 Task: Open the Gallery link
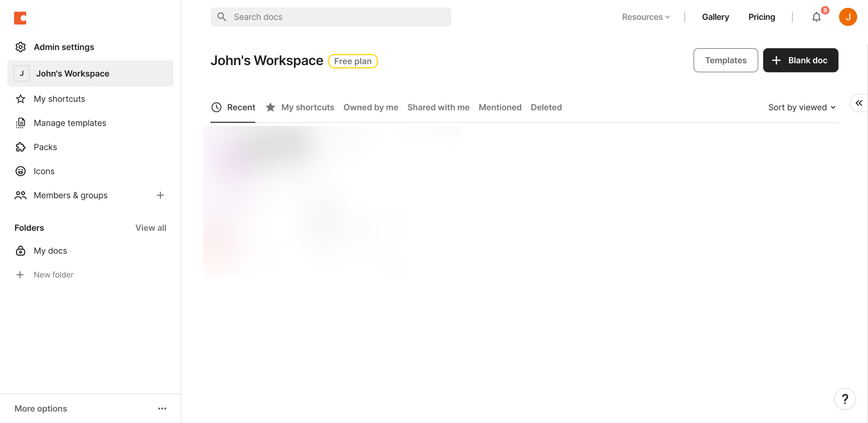pos(715,17)
